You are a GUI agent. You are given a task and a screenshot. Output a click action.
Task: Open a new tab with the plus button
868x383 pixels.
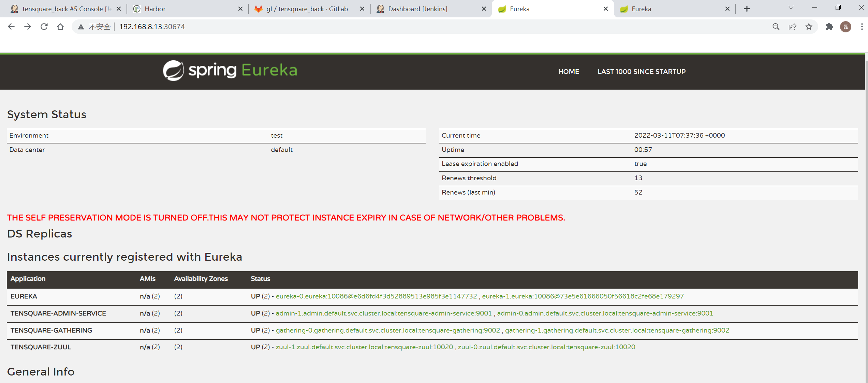tap(747, 9)
